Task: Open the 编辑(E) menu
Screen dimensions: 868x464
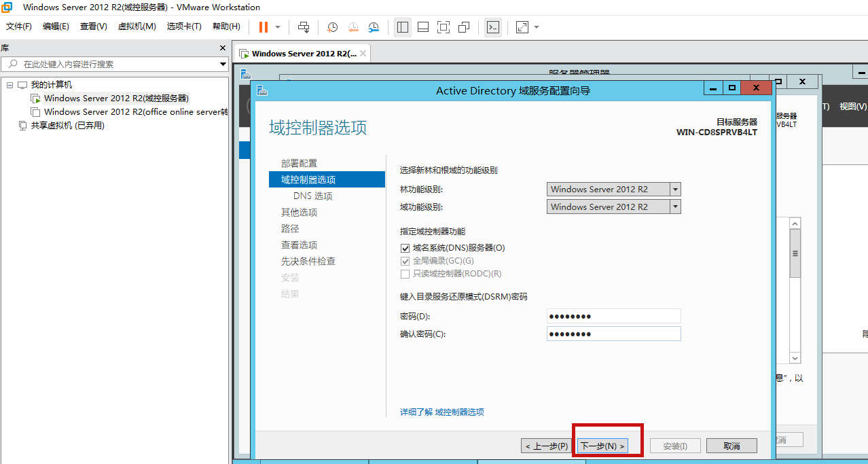Action: 56,26
